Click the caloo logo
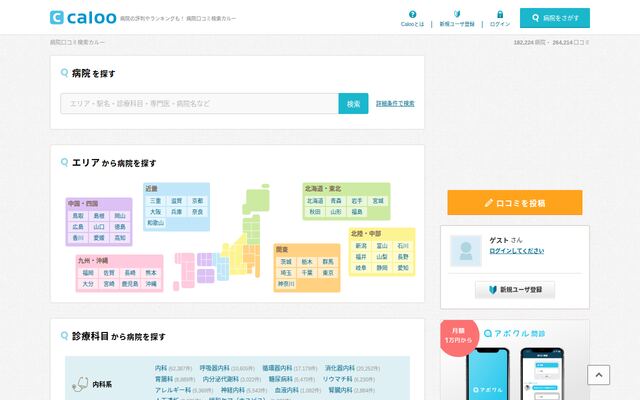This screenshot has width=640, height=400. [83, 18]
